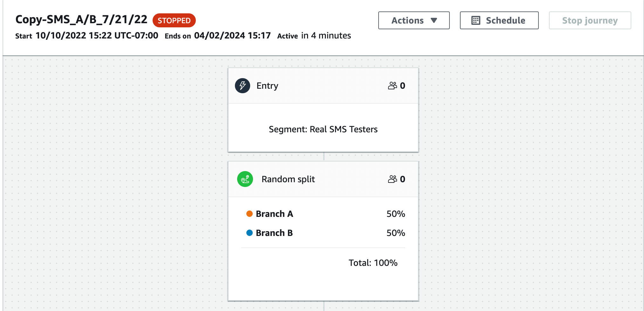This screenshot has height=311, width=644.
Task: Click the green Random split icon
Action: tap(245, 179)
